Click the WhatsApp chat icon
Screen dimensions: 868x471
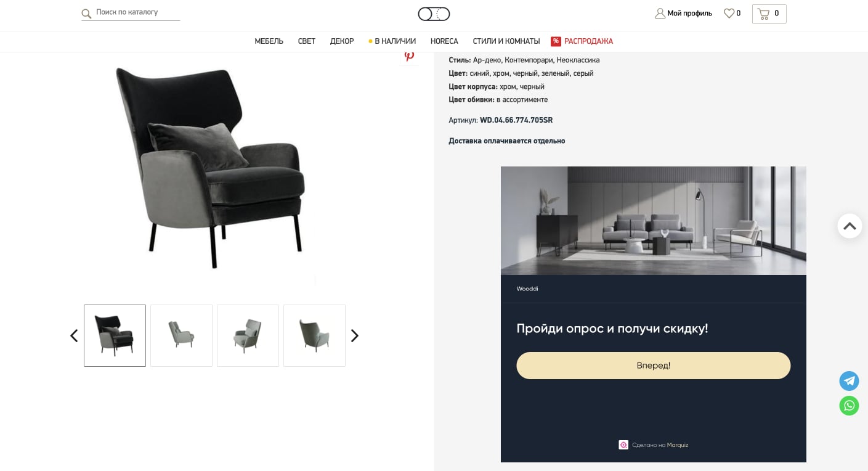coord(849,406)
